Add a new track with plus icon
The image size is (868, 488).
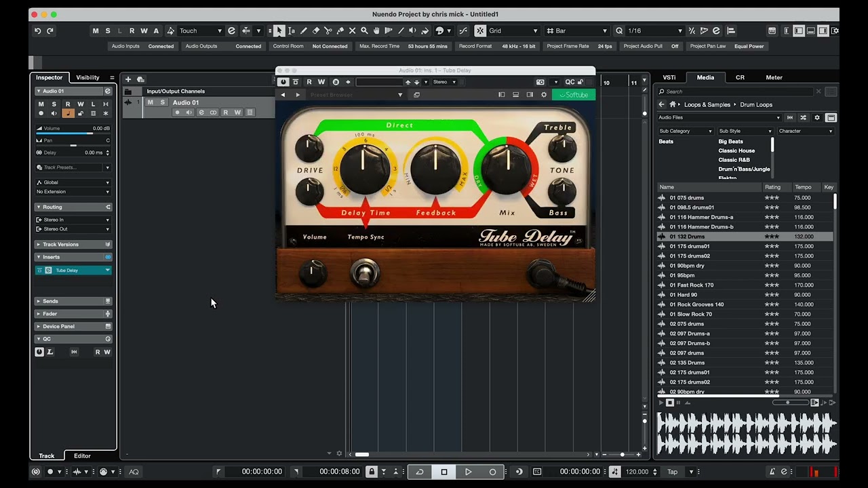click(128, 79)
